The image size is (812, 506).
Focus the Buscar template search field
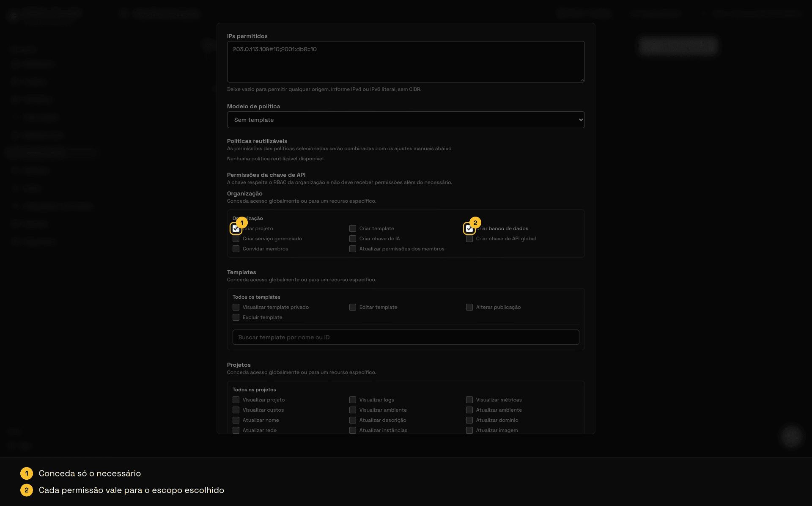(x=406, y=337)
